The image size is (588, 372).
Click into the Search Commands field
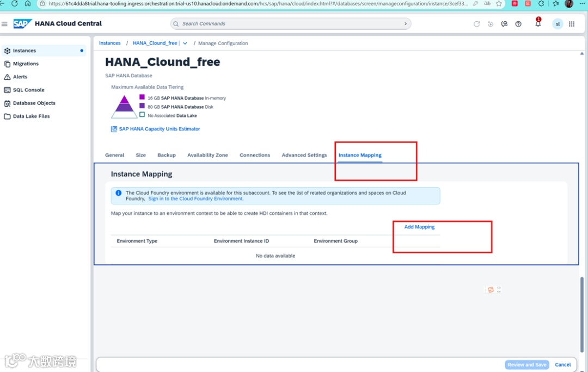pyautogui.click(x=291, y=23)
